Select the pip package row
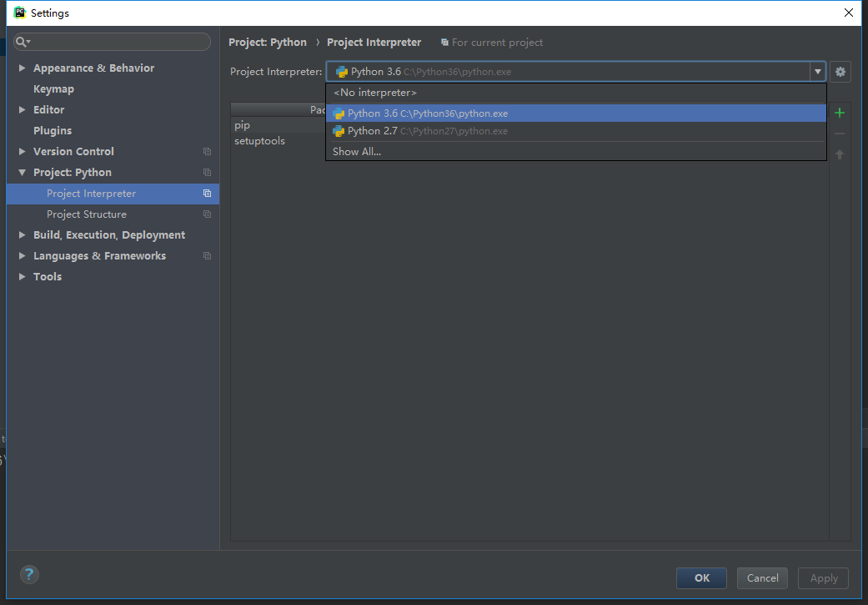868x605 pixels. [x=278, y=126]
